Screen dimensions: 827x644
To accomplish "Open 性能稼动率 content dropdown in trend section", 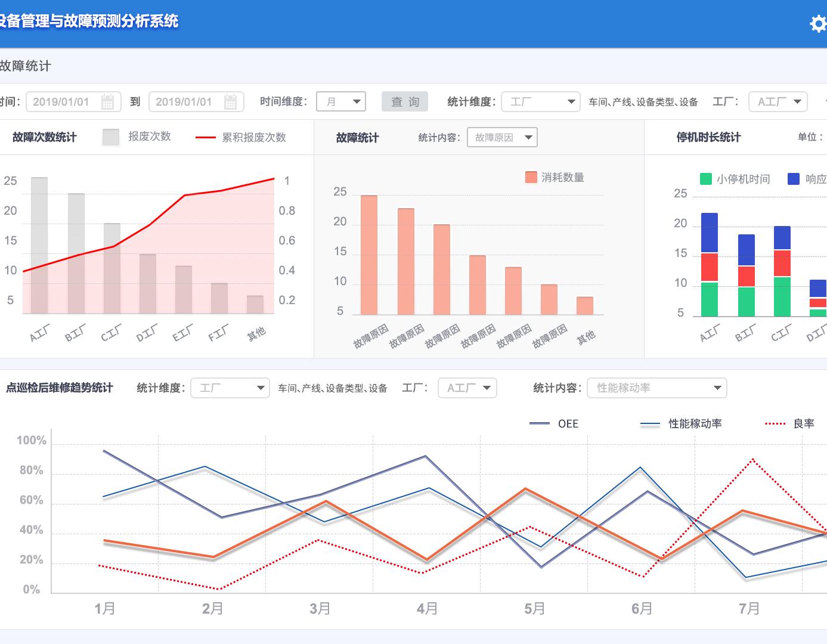I will click(657, 388).
